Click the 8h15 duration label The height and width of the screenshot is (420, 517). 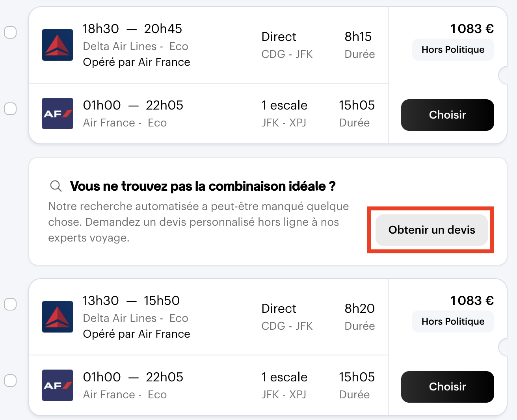(358, 37)
